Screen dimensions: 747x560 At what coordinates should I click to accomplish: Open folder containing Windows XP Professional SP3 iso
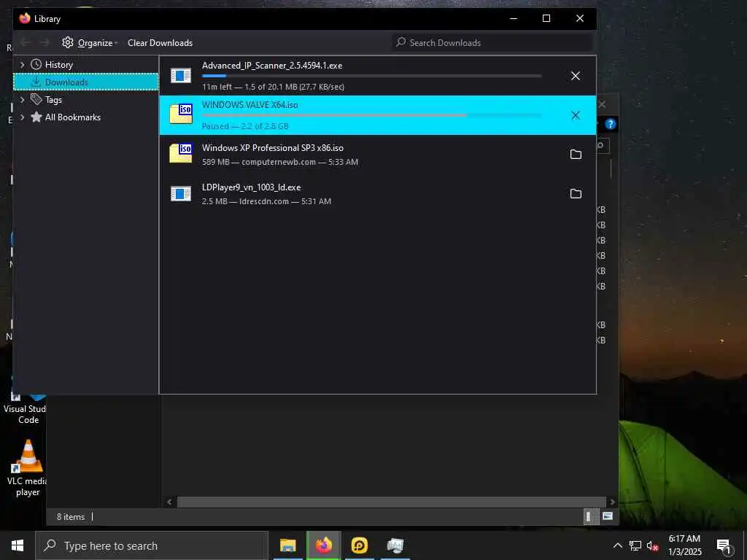point(576,155)
